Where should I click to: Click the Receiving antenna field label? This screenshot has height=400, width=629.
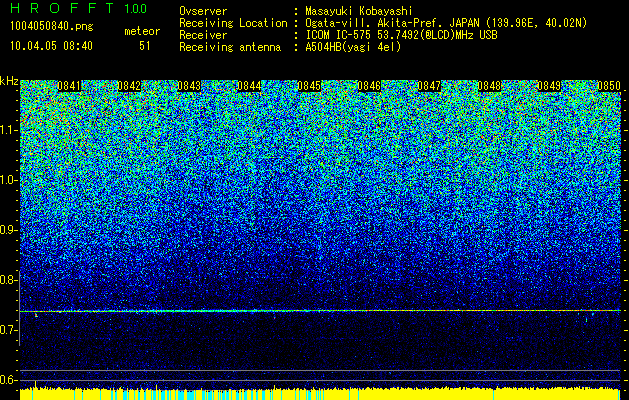(230, 47)
